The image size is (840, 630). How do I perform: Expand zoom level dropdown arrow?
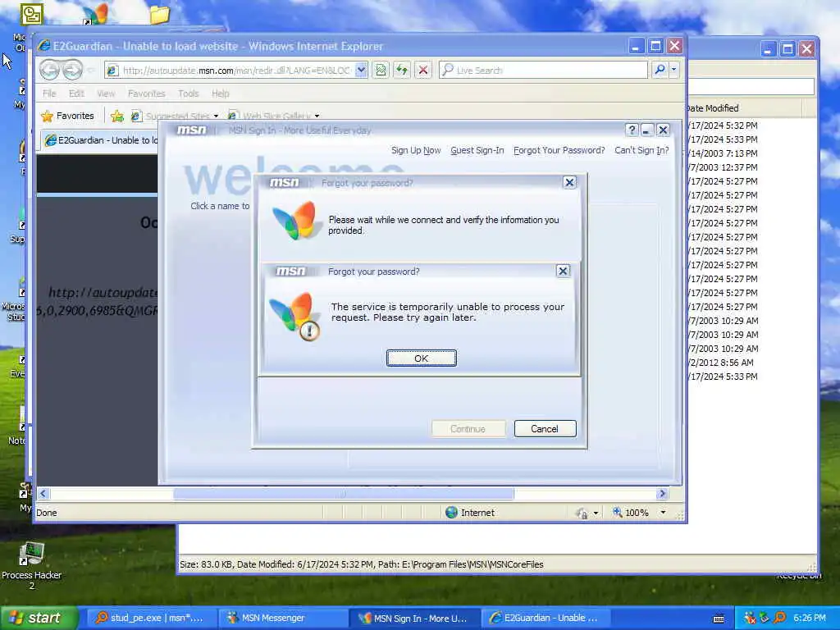coord(663,513)
